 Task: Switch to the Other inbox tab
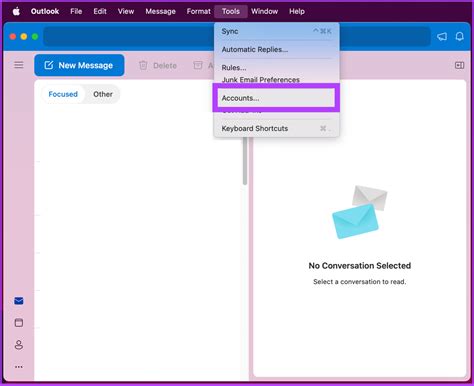103,94
